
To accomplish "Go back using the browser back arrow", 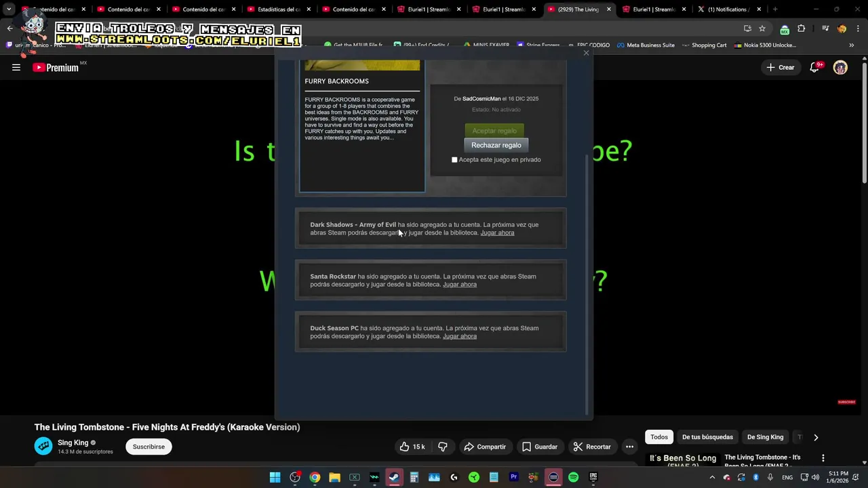I will [9, 28].
